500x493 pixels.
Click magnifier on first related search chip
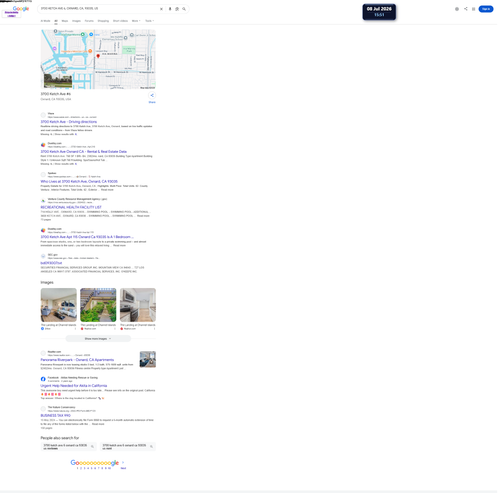92,447
